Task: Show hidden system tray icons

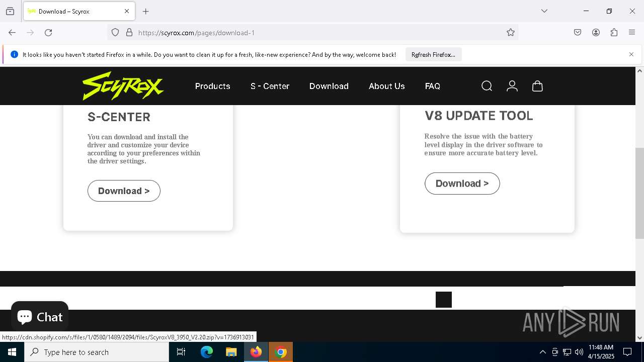Action: click(x=542, y=352)
